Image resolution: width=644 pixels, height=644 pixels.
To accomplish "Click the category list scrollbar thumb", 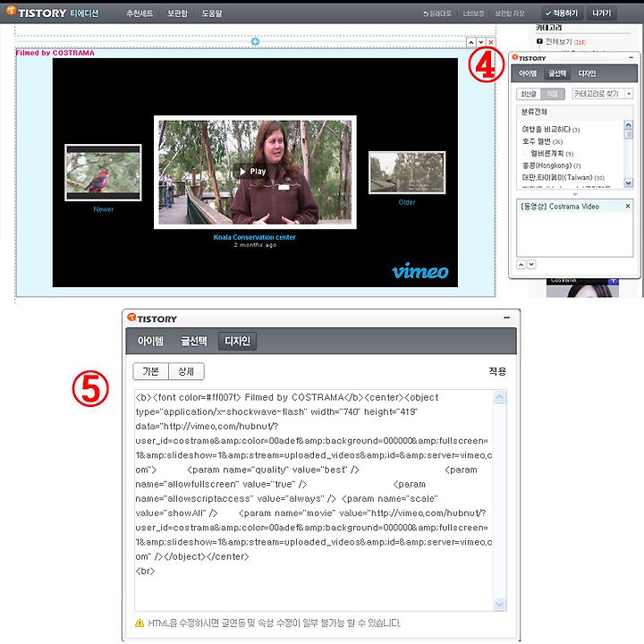I will coord(629,134).
